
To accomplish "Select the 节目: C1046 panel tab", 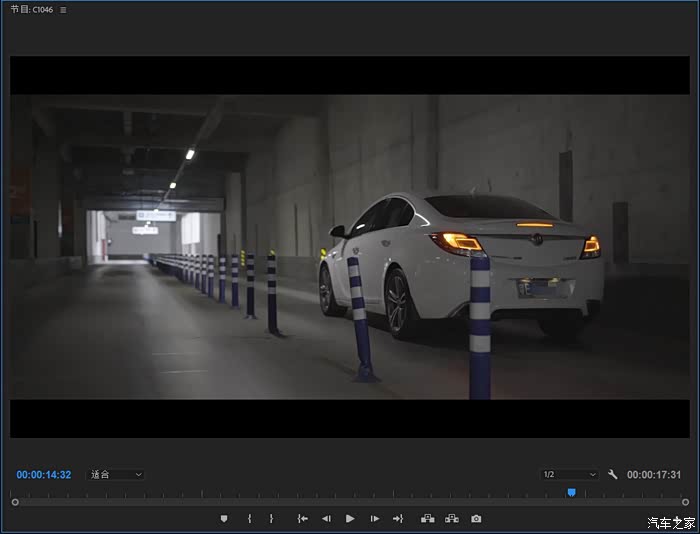I will coord(31,10).
